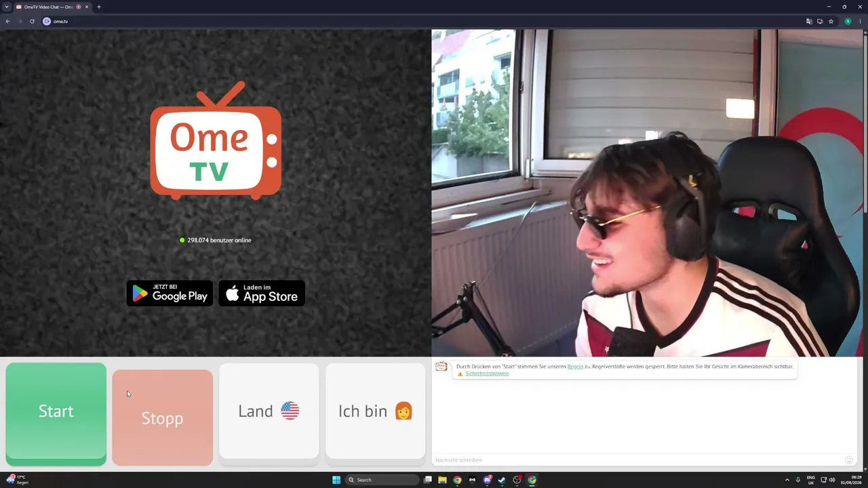Open the Windows Start menu

(336, 480)
